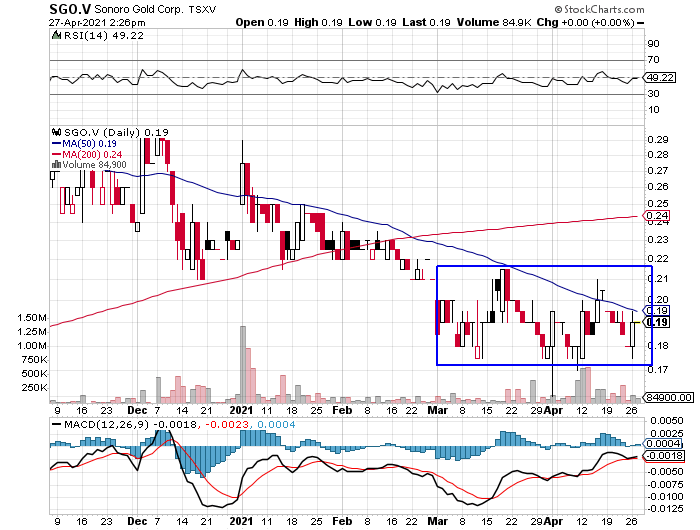Select the SGO.V ticker symbol in the title
Screen dimensions: 700x530
(x=70, y=9)
